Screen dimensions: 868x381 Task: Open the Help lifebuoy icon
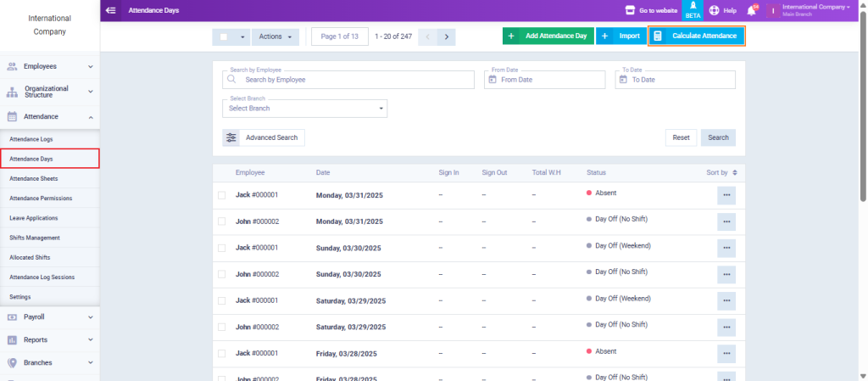pos(714,10)
